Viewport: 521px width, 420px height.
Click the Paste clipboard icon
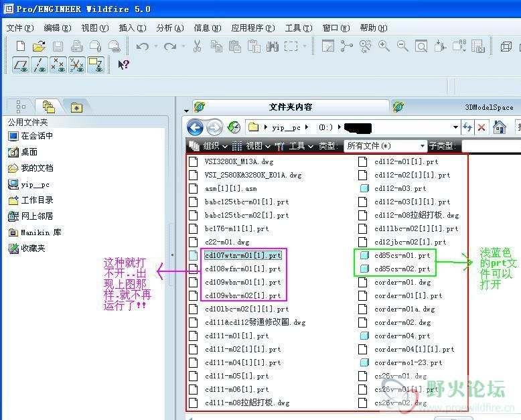click(235, 46)
